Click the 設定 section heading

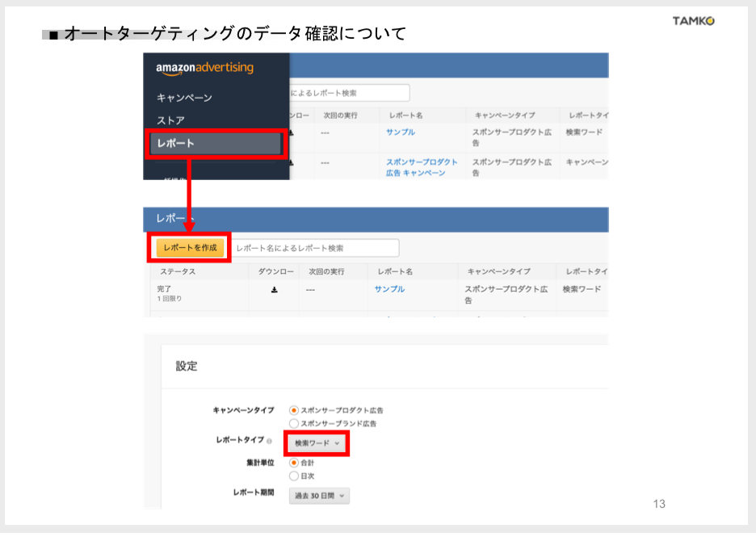coord(187,367)
